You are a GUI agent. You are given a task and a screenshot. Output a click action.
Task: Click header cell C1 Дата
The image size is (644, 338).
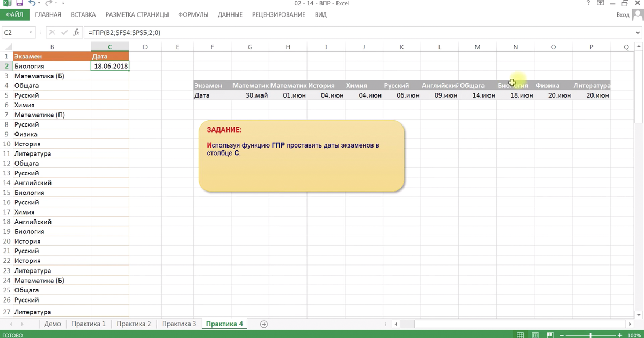click(x=110, y=56)
